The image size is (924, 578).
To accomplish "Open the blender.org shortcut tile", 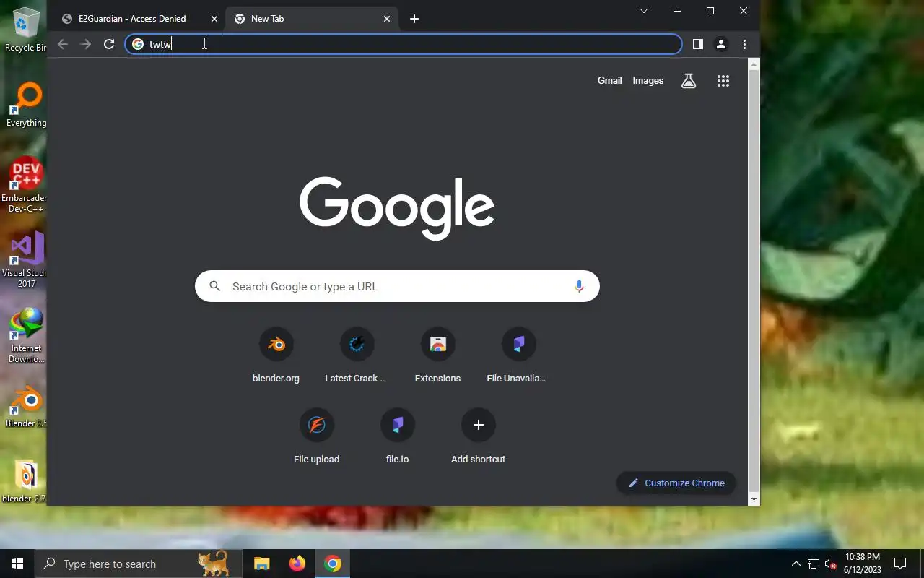I will pyautogui.click(x=276, y=355).
